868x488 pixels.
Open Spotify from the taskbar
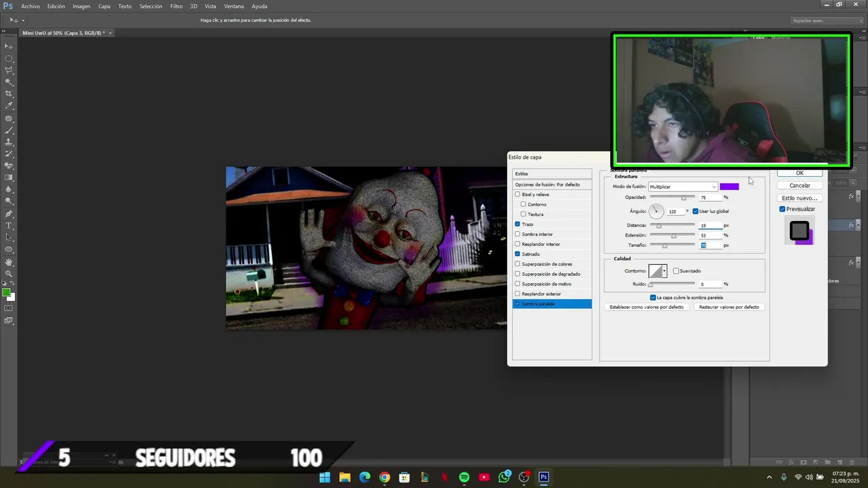[464, 477]
